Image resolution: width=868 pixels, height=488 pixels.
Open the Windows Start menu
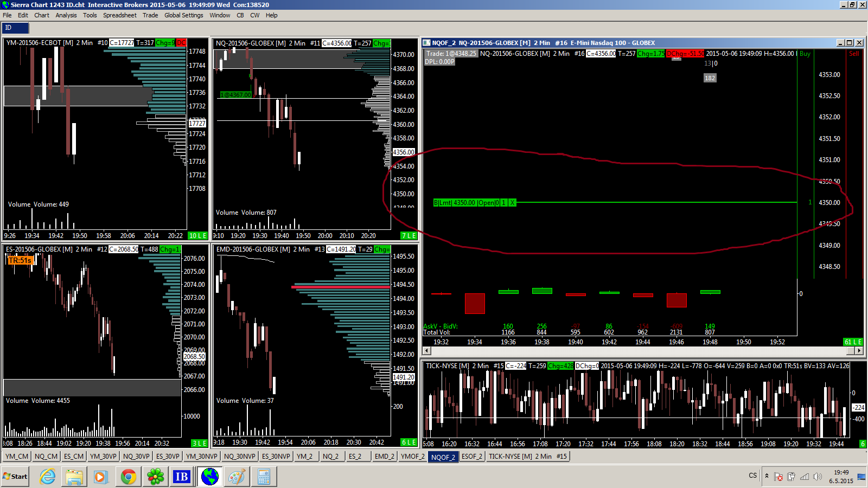(x=15, y=477)
